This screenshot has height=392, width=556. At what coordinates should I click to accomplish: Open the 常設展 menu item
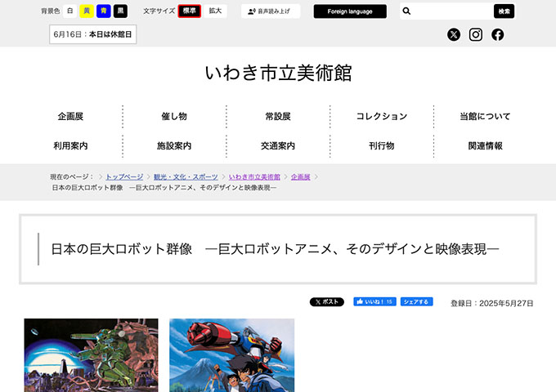click(x=278, y=116)
